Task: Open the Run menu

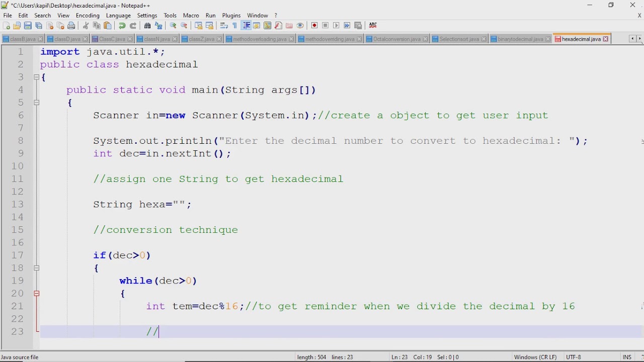Action: [x=211, y=16]
